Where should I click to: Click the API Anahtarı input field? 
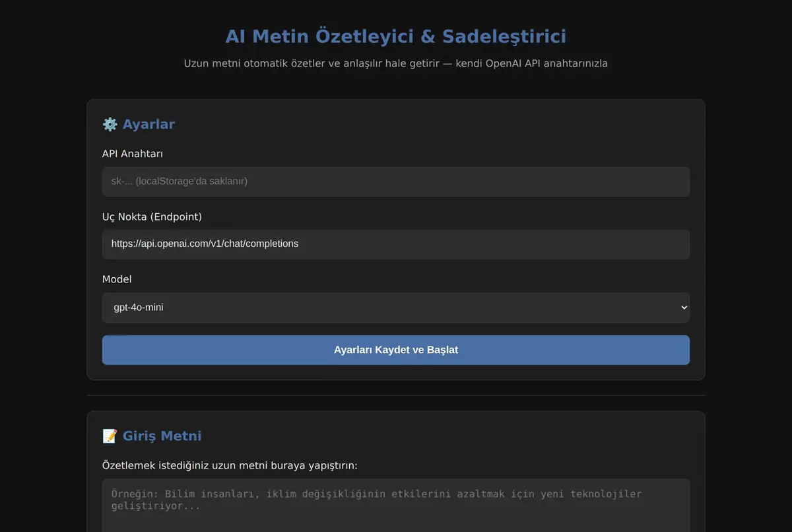coord(396,182)
